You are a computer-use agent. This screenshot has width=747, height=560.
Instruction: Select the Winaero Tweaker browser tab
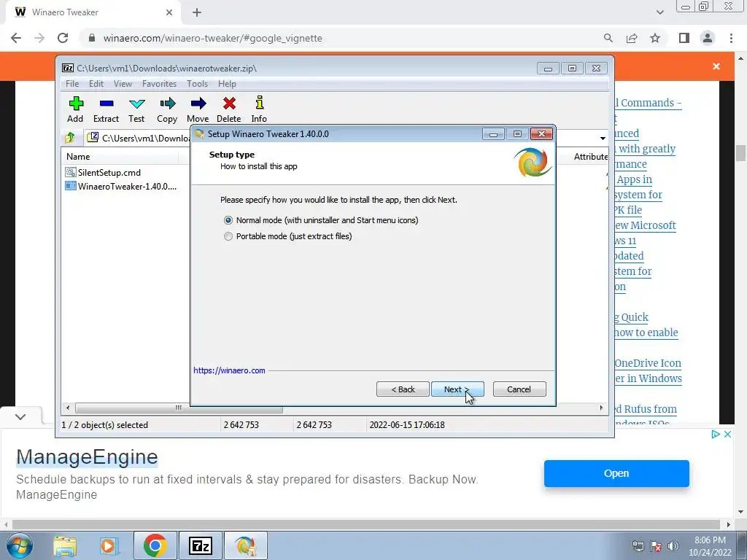[x=93, y=12]
